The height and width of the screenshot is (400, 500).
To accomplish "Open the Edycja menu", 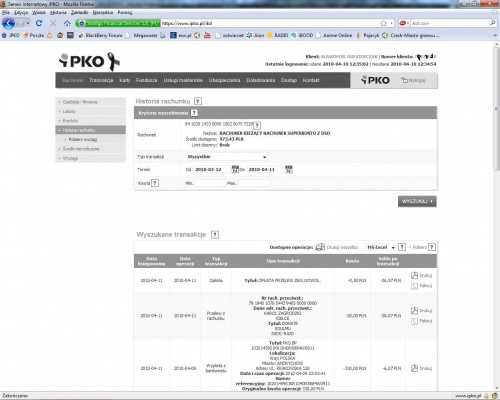I will coord(21,12).
